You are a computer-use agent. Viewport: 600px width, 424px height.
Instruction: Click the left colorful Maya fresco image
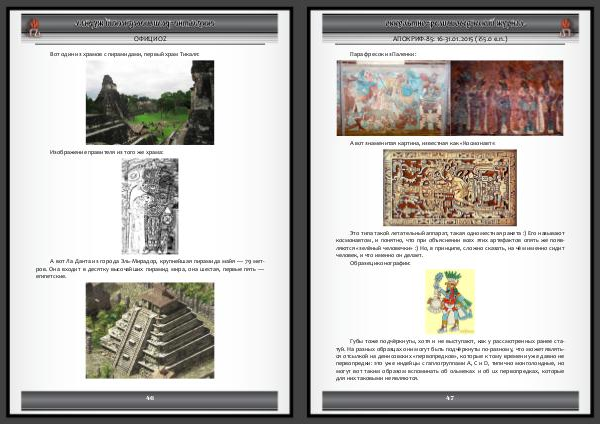point(392,97)
